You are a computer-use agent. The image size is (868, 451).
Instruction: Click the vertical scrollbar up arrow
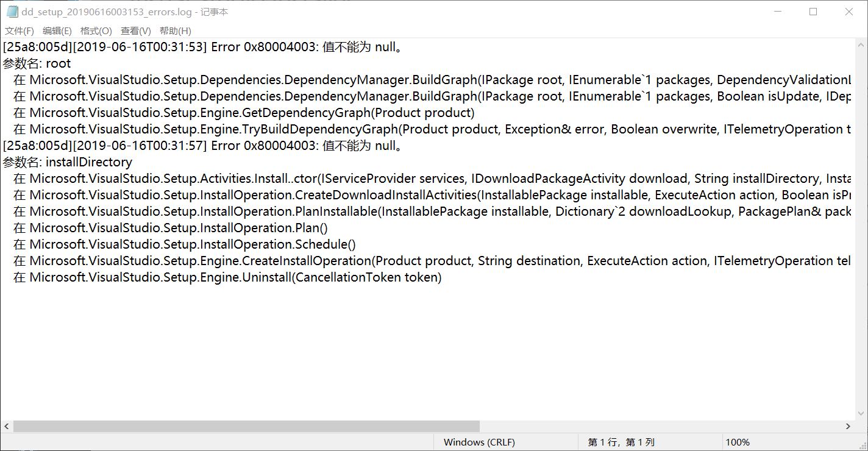pyautogui.click(x=861, y=45)
